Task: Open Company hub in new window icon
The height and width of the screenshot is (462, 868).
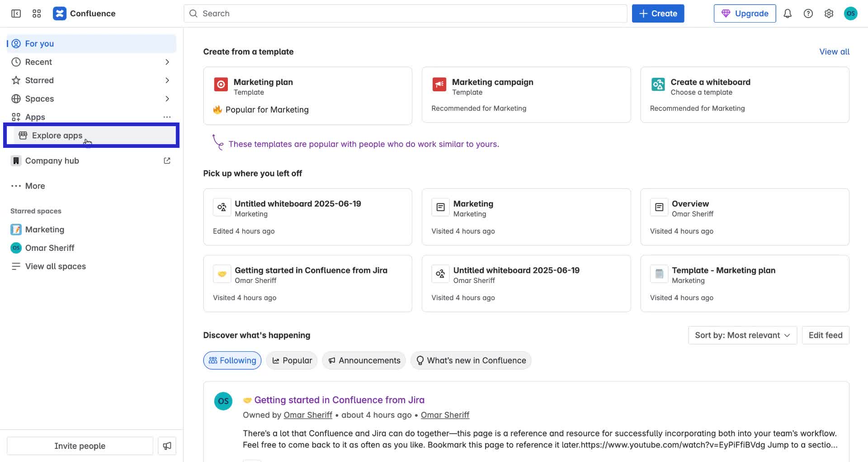Action: coord(167,160)
